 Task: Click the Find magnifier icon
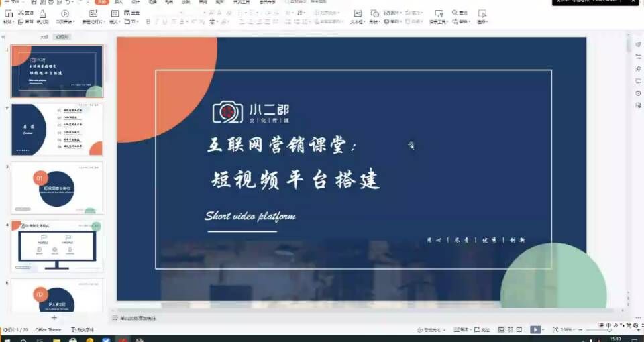click(456, 13)
